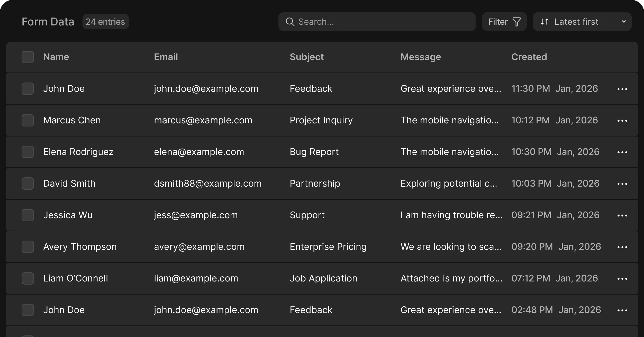Toggle the select-all checkbox in header

coord(28,57)
